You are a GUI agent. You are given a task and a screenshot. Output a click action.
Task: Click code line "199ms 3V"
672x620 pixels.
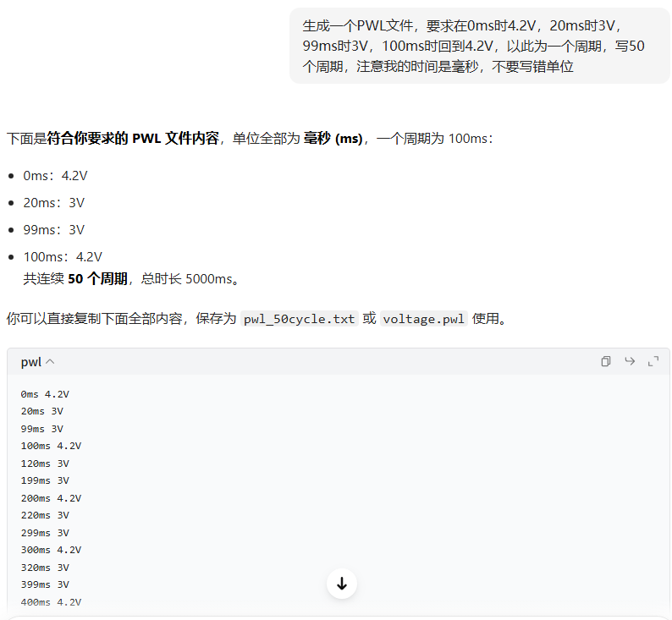45,480
